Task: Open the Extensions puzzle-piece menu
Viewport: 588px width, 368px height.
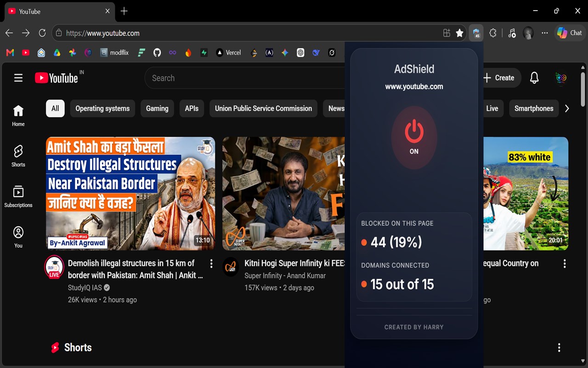Action: [x=493, y=33]
